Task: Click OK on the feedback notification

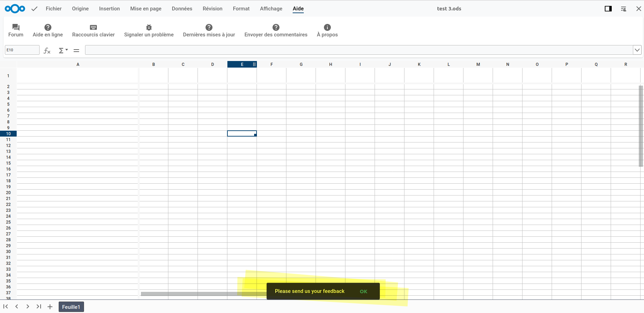Action: click(x=363, y=292)
